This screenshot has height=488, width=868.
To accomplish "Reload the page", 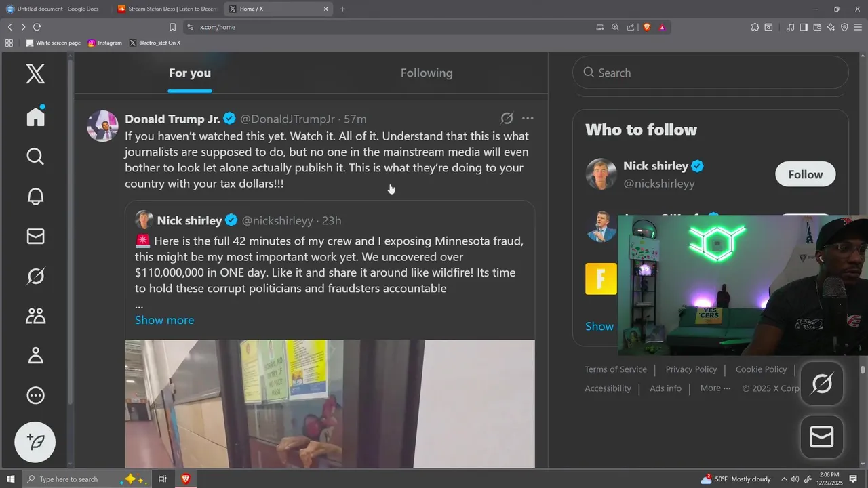I will point(37,27).
